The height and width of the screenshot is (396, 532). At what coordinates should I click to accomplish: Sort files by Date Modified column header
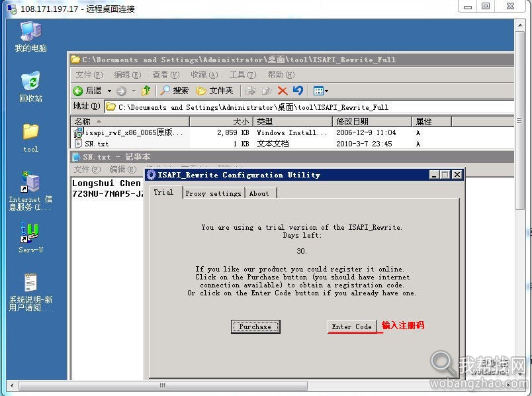tap(372, 122)
